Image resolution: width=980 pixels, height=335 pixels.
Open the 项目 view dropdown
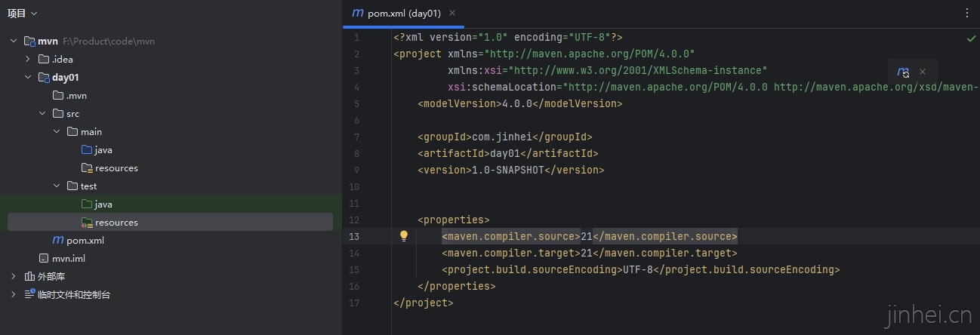tap(22, 13)
